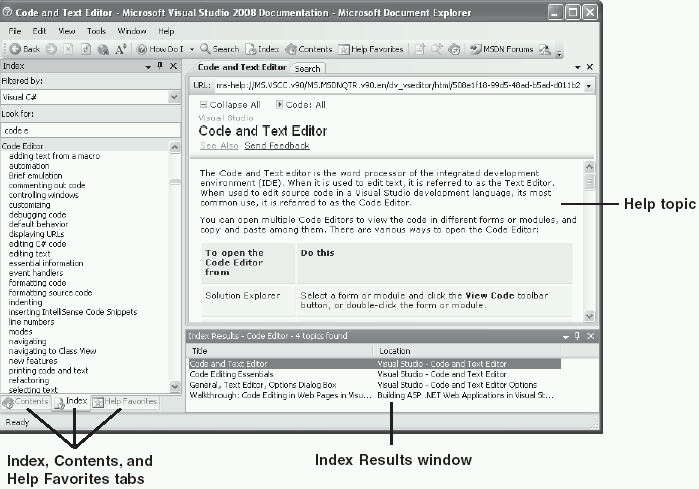699x489 pixels.
Task: Expand the How Do I dropdown arrow
Action: pos(192,49)
